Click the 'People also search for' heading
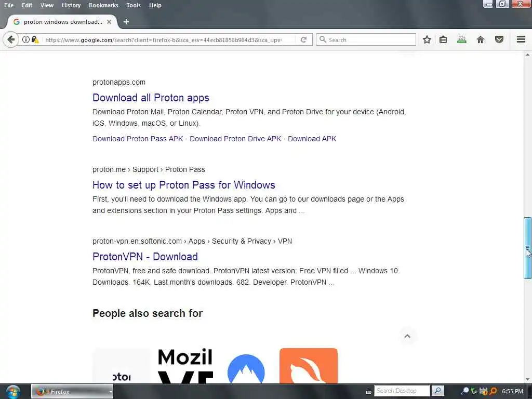Screen dimensions: 532x399 (x=147, y=313)
